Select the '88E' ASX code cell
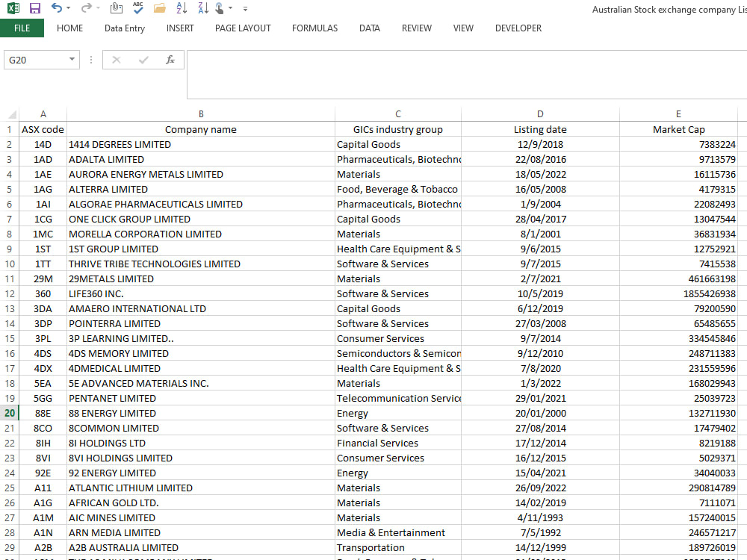The height and width of the screenshot is (560, 747). pyautogui.click(x=43, y=413)
